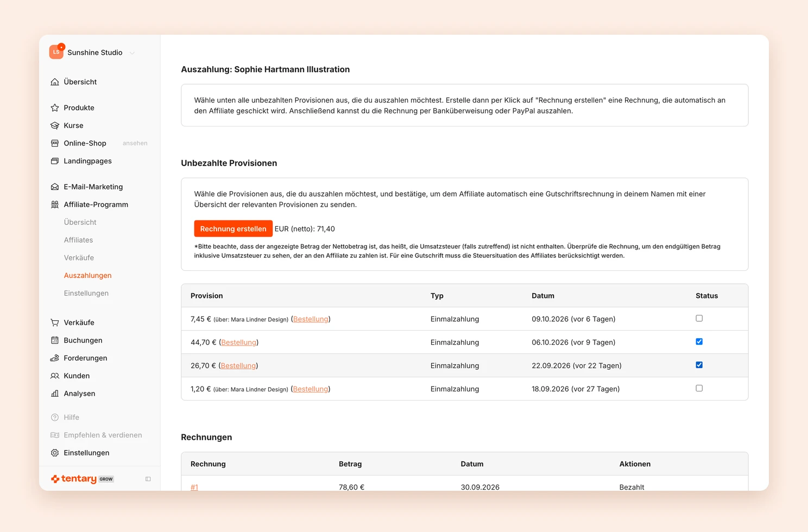The image size is (808, 532).
Task: Click the Affiliate-Programm people icon
Action: pos(55,205)
